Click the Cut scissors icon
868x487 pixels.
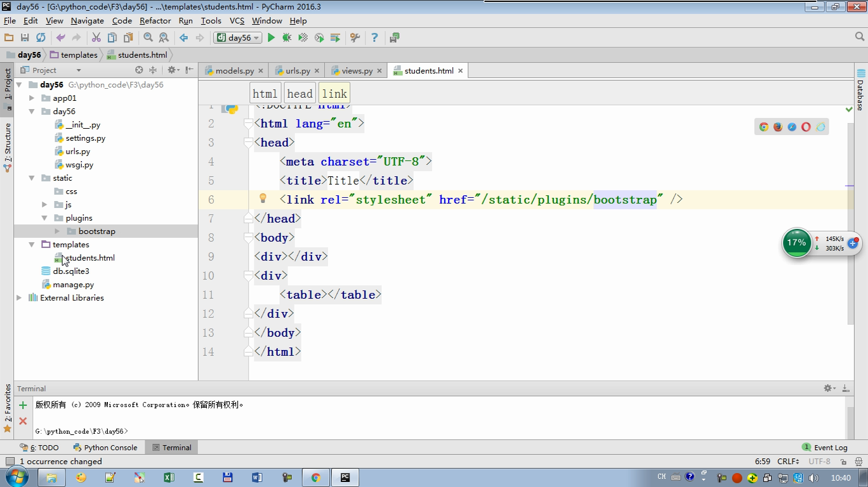(x=96, y=38)
